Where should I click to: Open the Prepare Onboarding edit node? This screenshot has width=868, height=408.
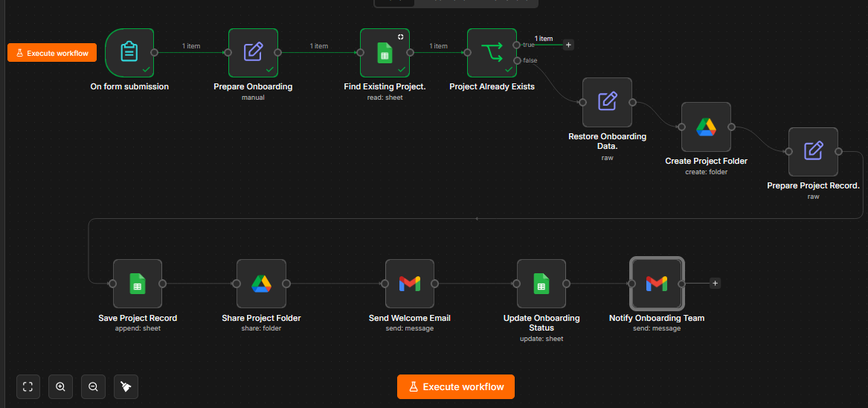[x=253, y=53]
